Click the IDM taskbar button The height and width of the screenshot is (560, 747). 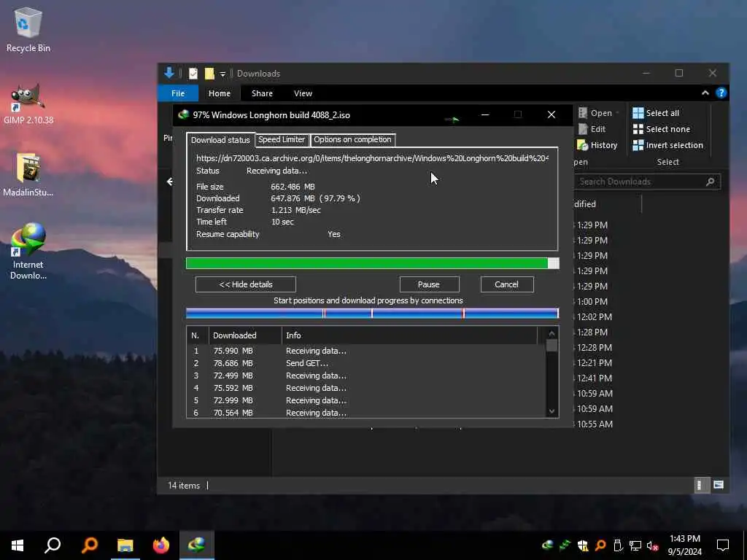[x=197, y=545]
